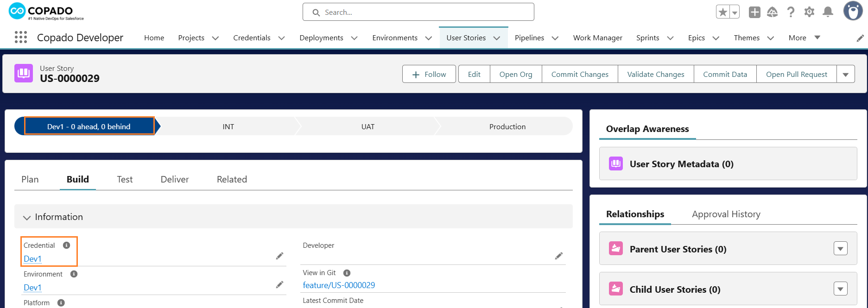Viewport: 868px width, 308px height.
Task: Select the Approval History tab
Action: coord(726,214)
